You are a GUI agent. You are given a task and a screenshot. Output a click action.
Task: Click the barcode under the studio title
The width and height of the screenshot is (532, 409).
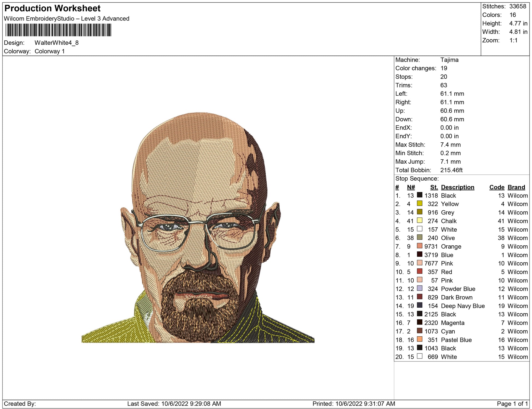[x=58, y=30]
